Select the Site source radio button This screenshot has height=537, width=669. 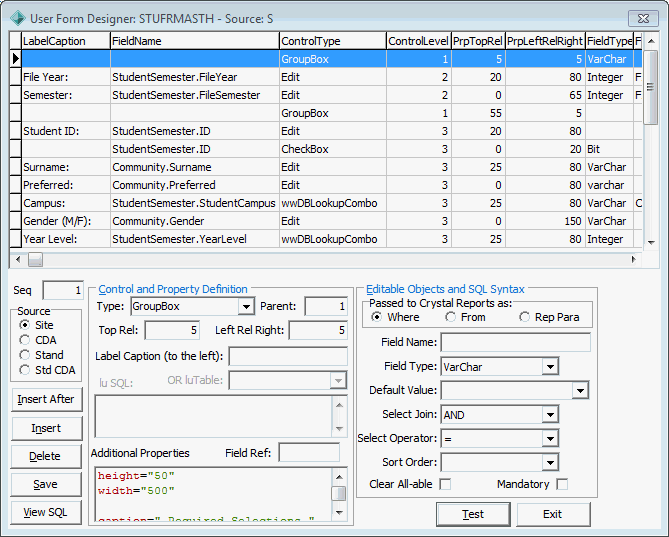coord(25,325)
